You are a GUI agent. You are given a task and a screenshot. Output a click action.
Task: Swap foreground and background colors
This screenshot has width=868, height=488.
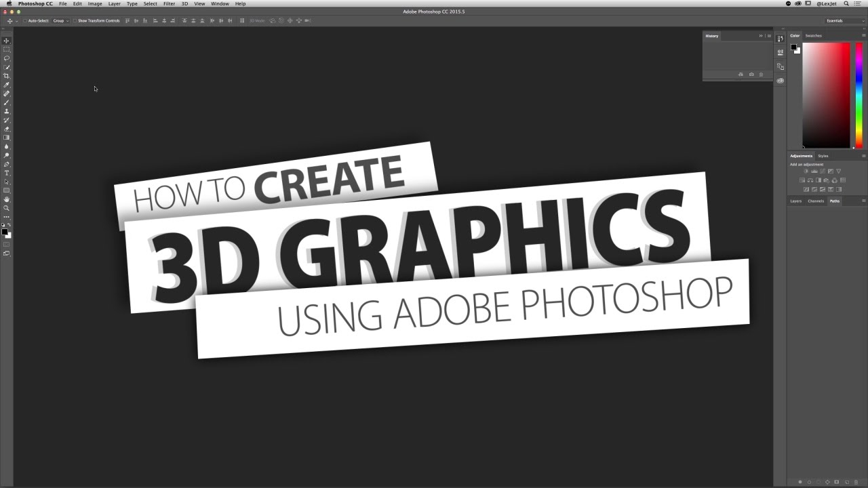[x=9, y=225]
